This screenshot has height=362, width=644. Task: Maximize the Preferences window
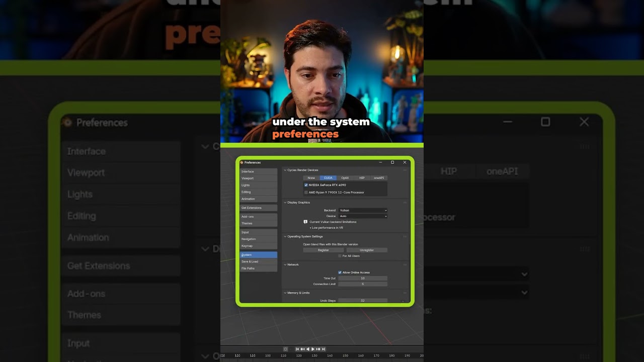pyautogui.click(x=392, y=162)
